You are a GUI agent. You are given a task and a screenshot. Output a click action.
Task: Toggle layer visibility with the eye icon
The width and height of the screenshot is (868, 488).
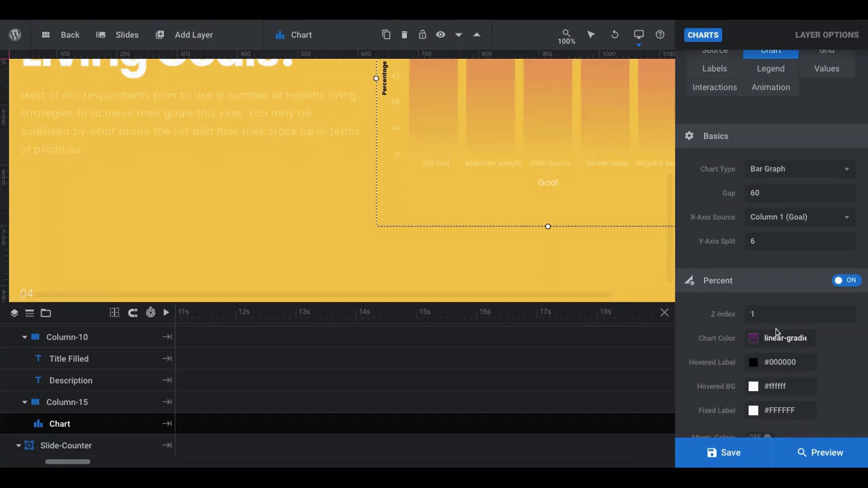[x=441, y=35]
